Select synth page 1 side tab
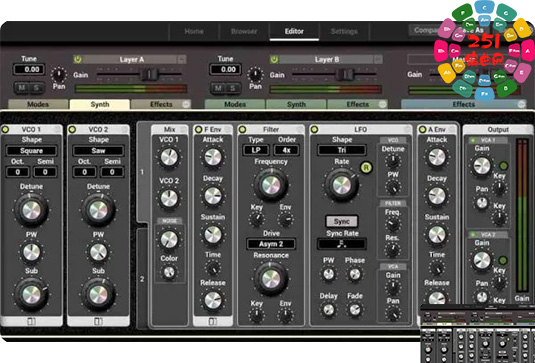The height and width of the screenshot is (363, 535). pos(142,172)
